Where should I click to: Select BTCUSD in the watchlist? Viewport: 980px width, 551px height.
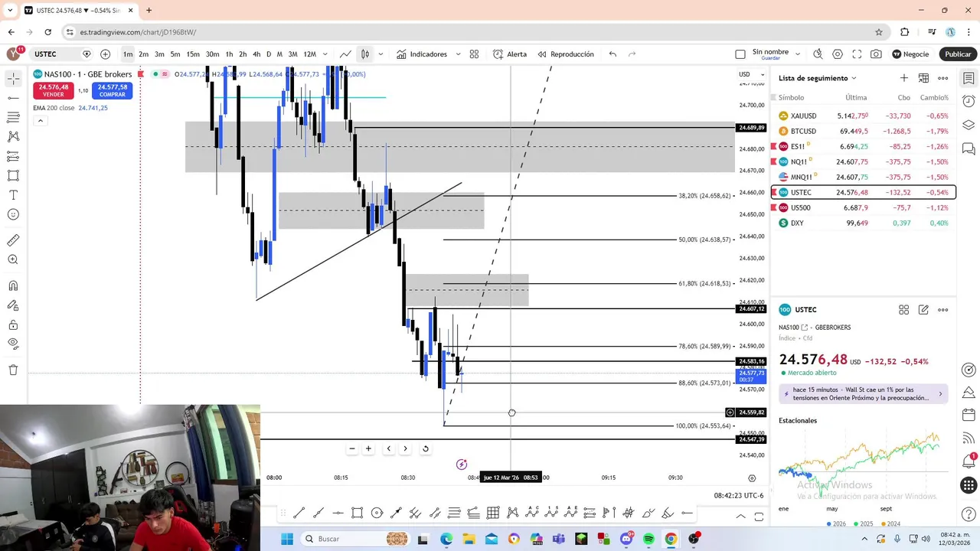point(864,131)
